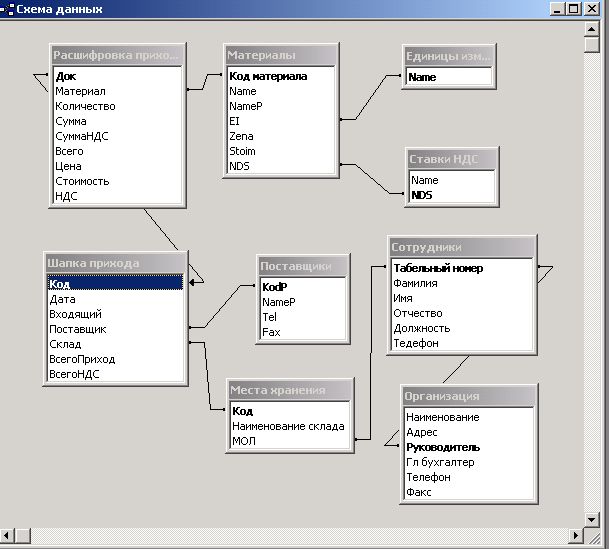Select Name field in Единицы изм...
The height and width of the screenshot is (549, 609).
tap(449, 77)
